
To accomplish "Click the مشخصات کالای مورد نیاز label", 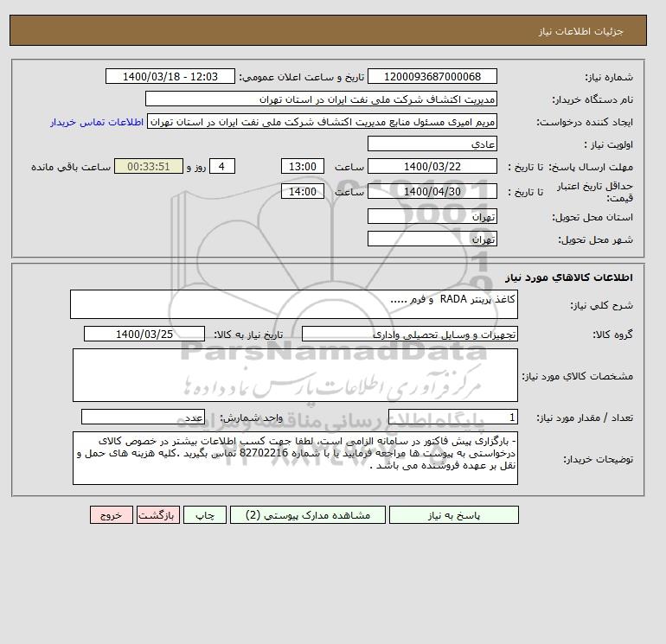I will pyautogui.click(x=578, y=376).
